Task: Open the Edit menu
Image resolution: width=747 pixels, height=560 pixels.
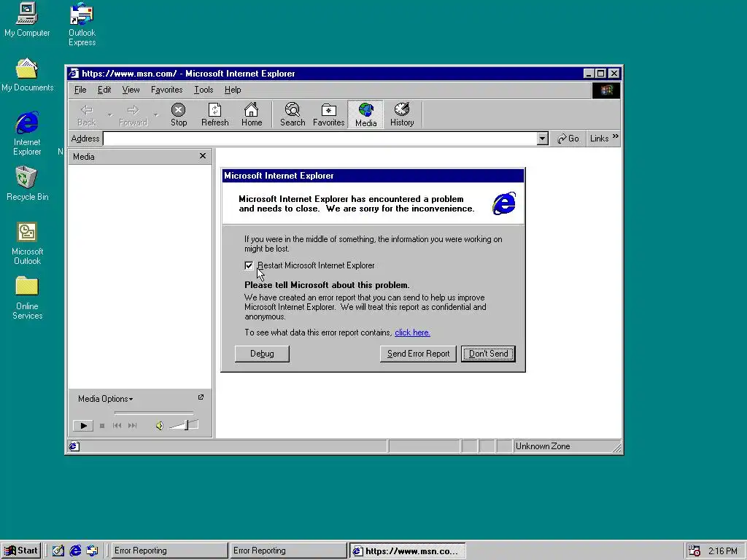Action: pyautogui.click(x=104, y=90)
